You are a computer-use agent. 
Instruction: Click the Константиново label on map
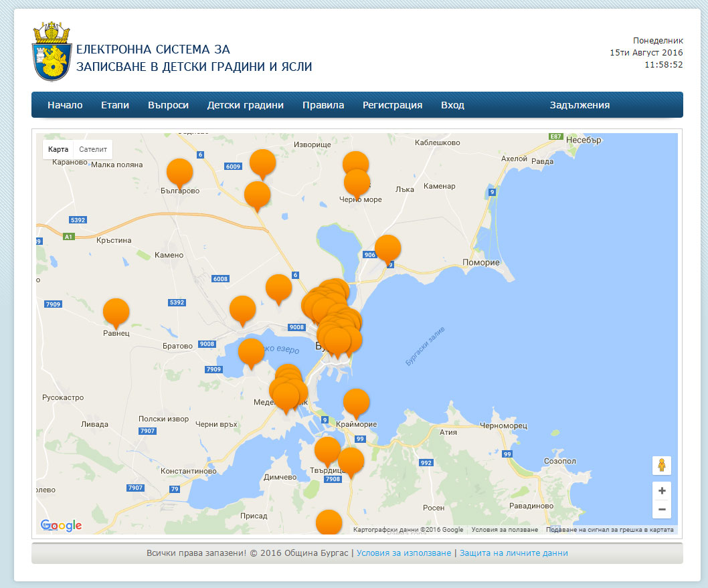[x=188, y=471]
